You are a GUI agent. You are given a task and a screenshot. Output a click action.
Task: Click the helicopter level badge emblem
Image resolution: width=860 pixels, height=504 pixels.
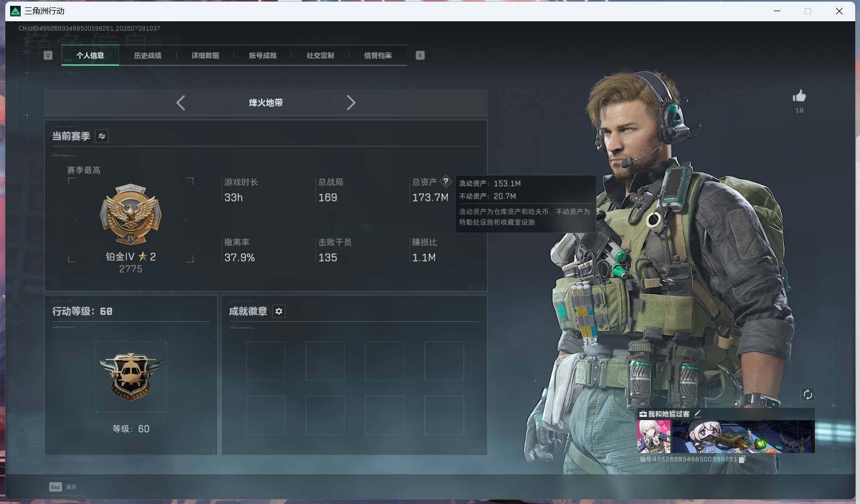(x=131, y=377)
